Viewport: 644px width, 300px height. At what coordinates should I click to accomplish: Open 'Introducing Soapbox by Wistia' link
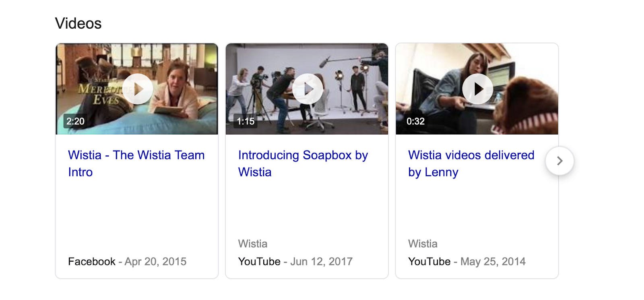303,163
